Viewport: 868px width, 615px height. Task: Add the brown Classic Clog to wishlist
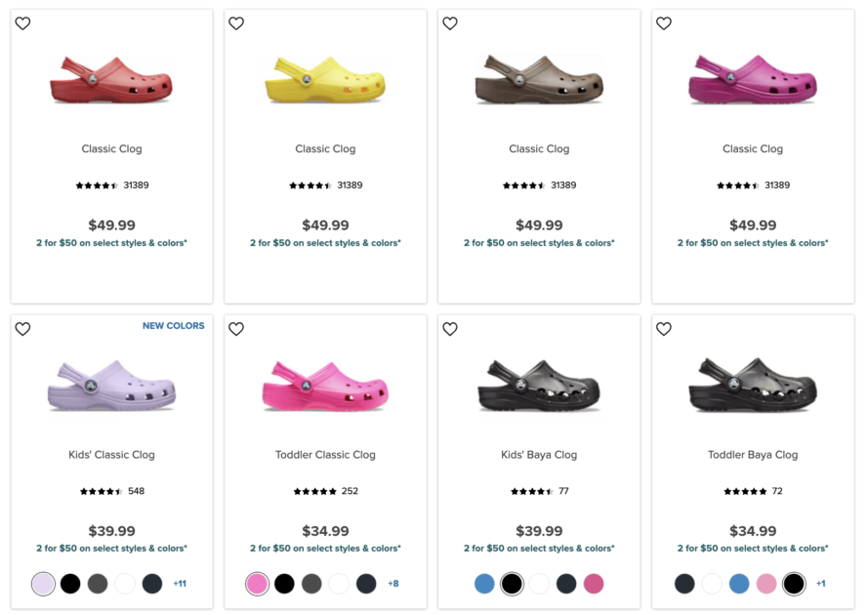(x=449, y=23)
